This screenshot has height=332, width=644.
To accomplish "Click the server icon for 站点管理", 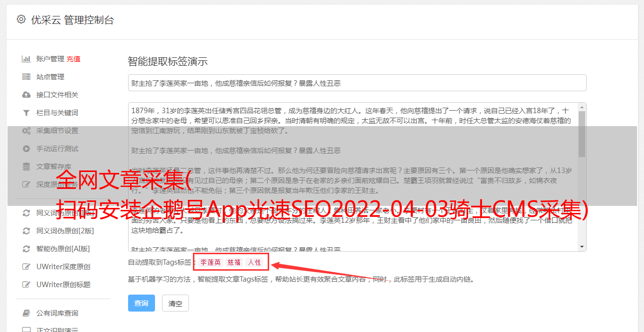I will pos(26,77).
